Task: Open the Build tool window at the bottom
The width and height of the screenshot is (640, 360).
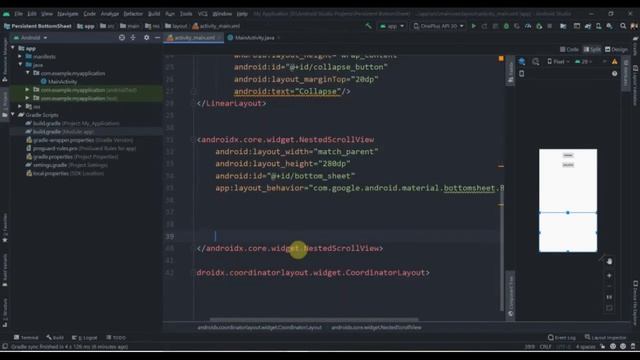Action: (55, 338)
